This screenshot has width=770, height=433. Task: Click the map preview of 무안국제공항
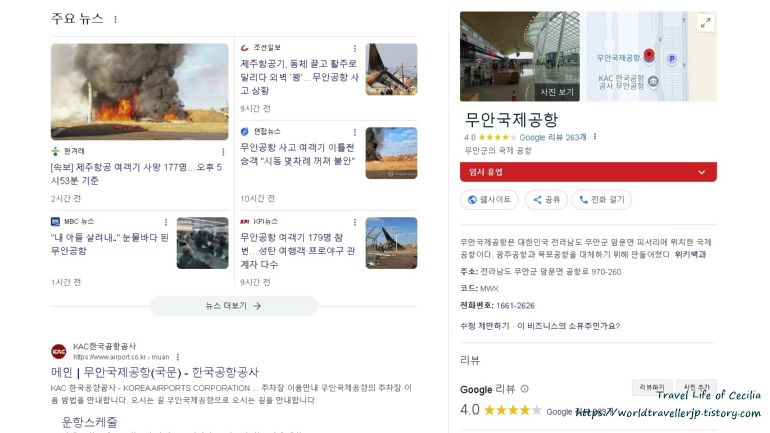(x=652, y=56)
